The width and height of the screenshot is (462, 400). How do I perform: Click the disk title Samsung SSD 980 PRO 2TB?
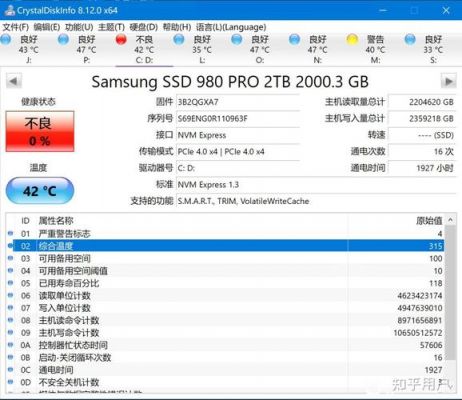click(230, 82)
